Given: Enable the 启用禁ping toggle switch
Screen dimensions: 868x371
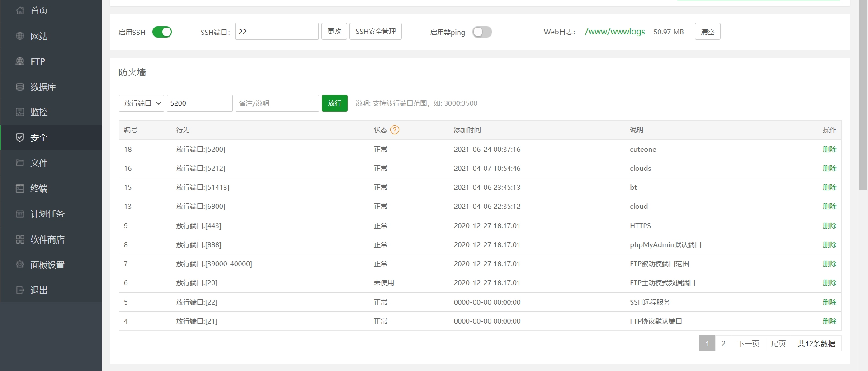Looking at the screenshot, I should 482,32.
